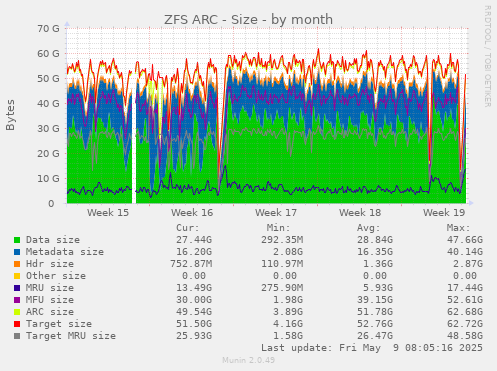Click the 'Data size' legend label

tap(53, 240)
